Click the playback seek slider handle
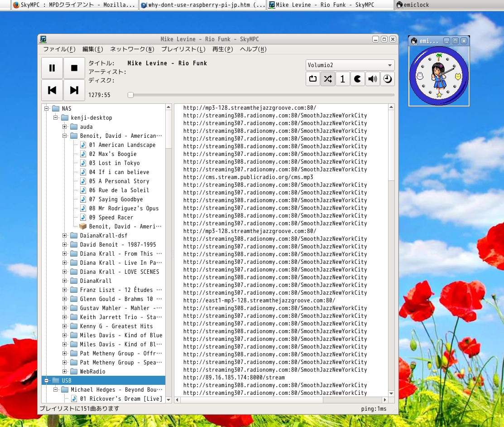504x427 pixels. click(130, 95)
